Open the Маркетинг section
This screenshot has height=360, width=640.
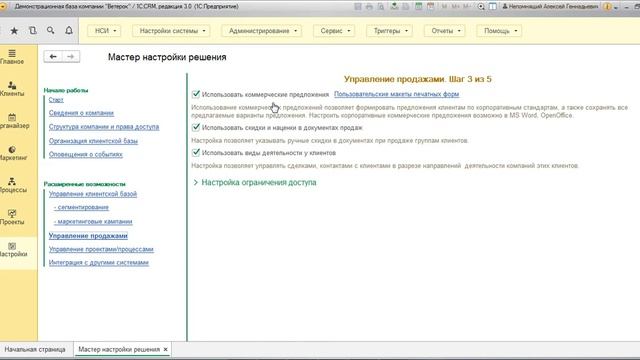pos(12,153)
